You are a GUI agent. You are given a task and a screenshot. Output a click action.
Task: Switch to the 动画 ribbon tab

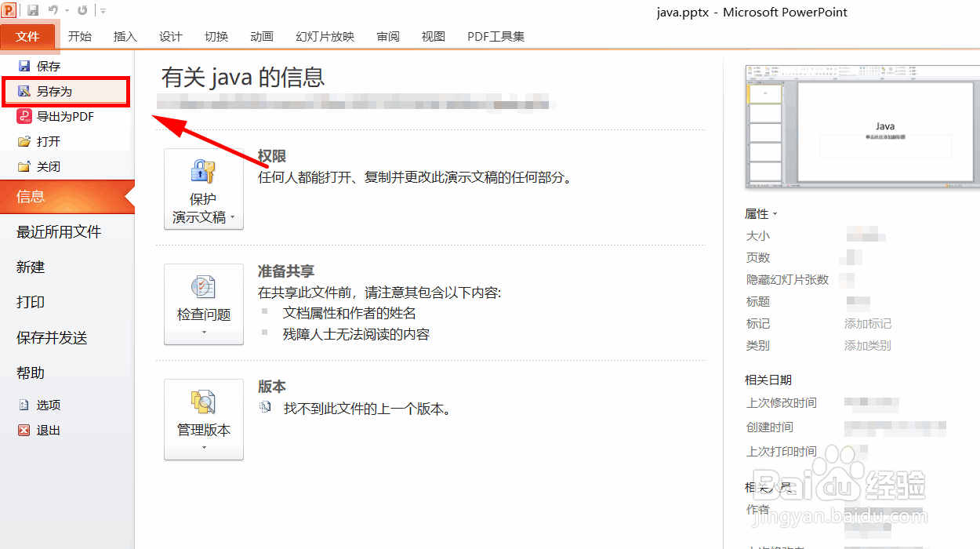tap(262, 36)
